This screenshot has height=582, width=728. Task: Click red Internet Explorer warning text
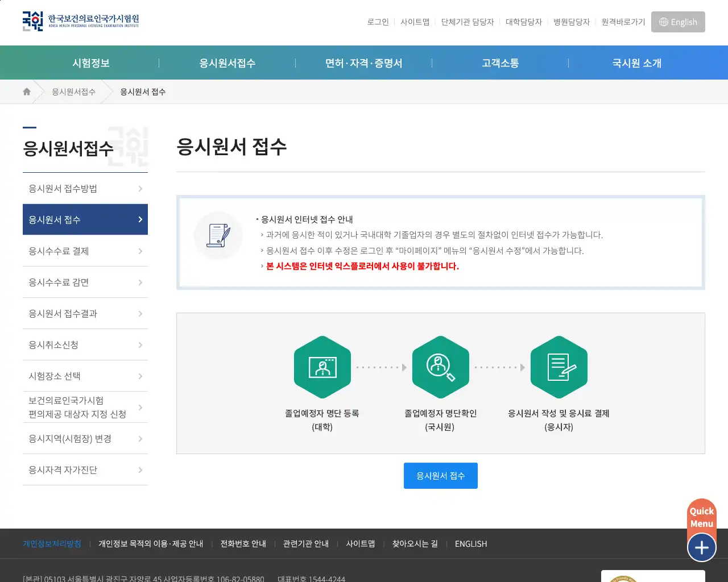[x=362, y=266]
